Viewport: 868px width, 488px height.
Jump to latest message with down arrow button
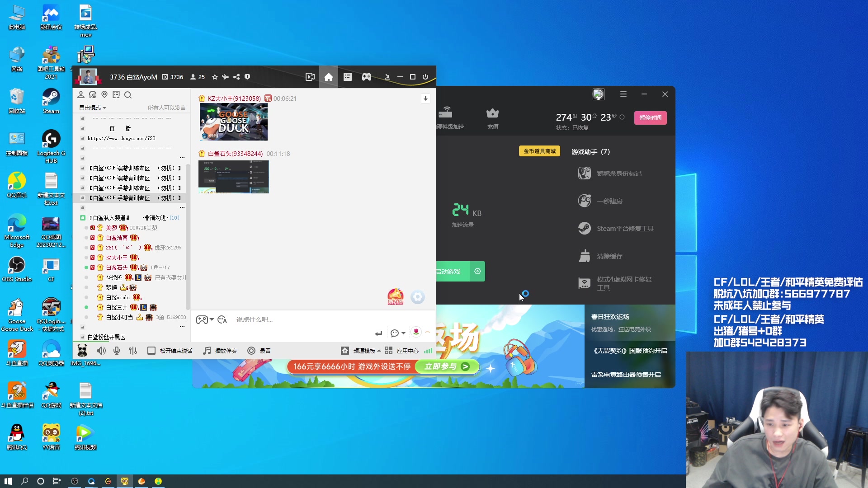click(425, 99)
